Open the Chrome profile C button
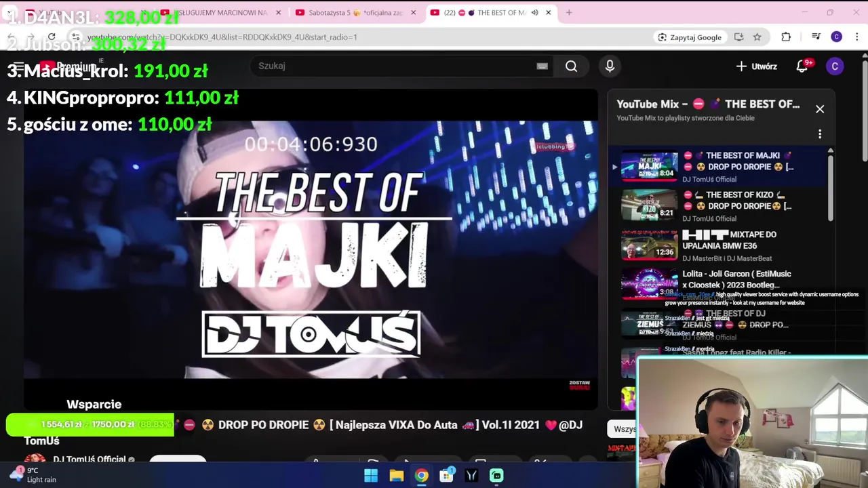 pyautogui.click(x=836, y=37)
